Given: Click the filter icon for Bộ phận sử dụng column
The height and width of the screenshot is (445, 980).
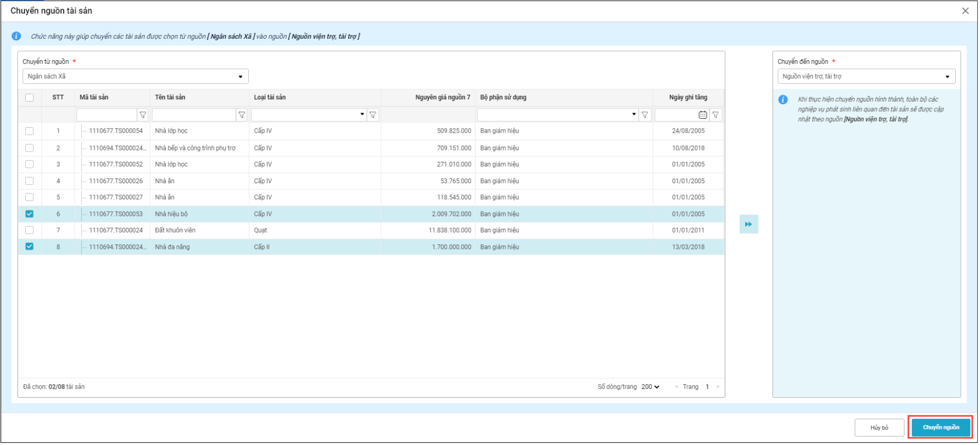Looking at the screenshot, I should tap(645, 115).
